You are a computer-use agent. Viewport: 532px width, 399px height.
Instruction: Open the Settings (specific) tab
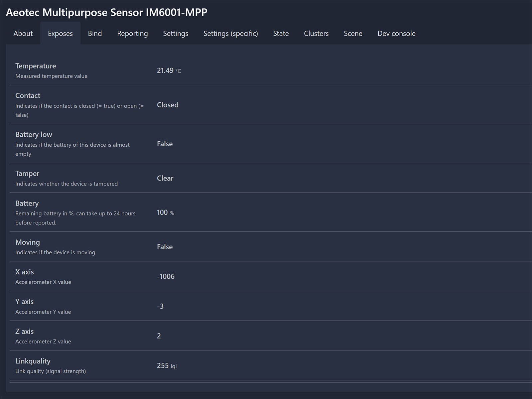[230, 34]
